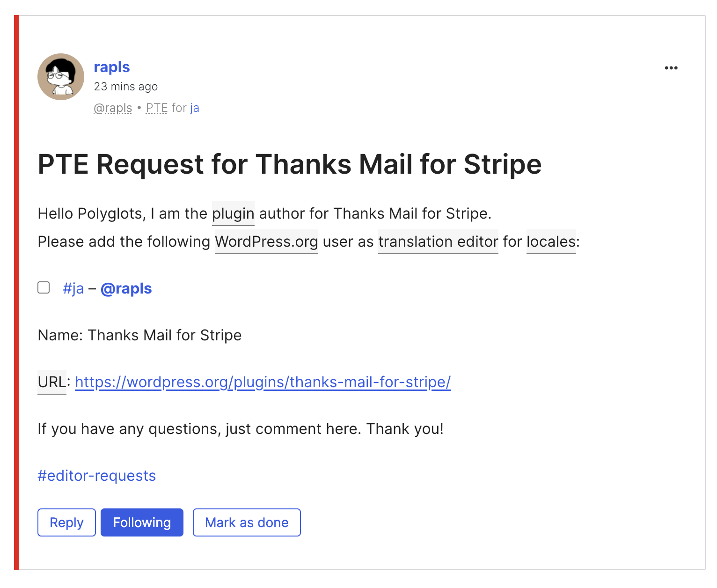Viewport: 717px width, 588px height.
Task: Open the bold @rapls mention link
Action: pyautogui.click(x=126, y=288)
